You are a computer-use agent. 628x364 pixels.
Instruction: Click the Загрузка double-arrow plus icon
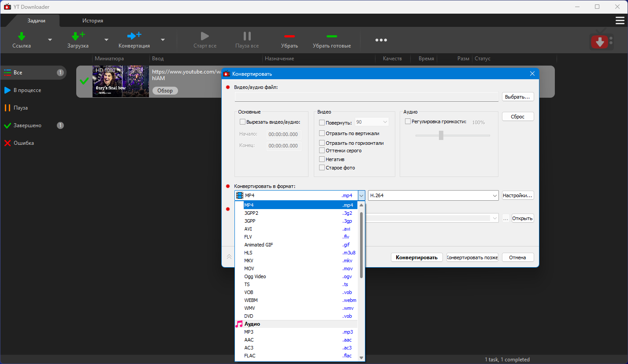(78, 36)
